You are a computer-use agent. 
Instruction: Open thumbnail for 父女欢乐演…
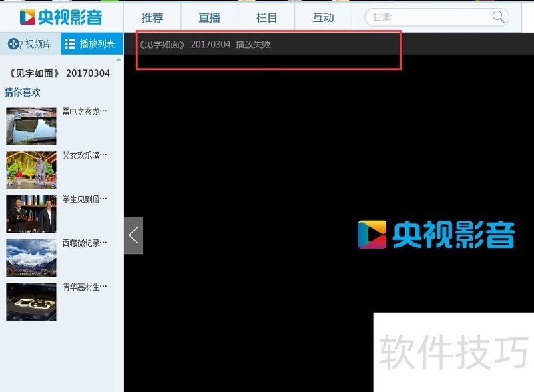(31, 170)
